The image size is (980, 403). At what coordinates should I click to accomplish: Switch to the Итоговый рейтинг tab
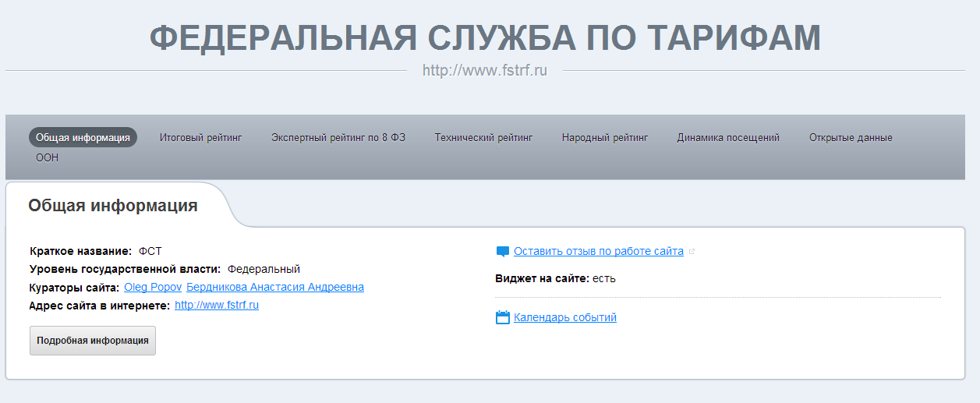point(200,138)
